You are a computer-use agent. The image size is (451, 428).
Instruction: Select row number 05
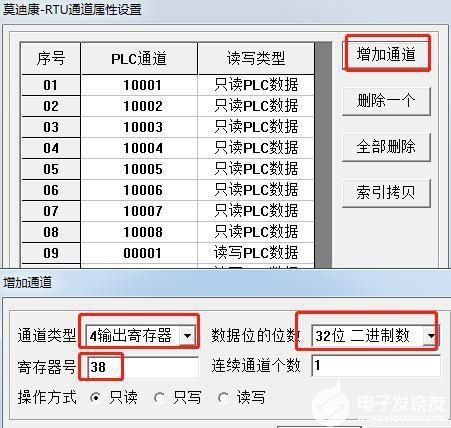51,169
